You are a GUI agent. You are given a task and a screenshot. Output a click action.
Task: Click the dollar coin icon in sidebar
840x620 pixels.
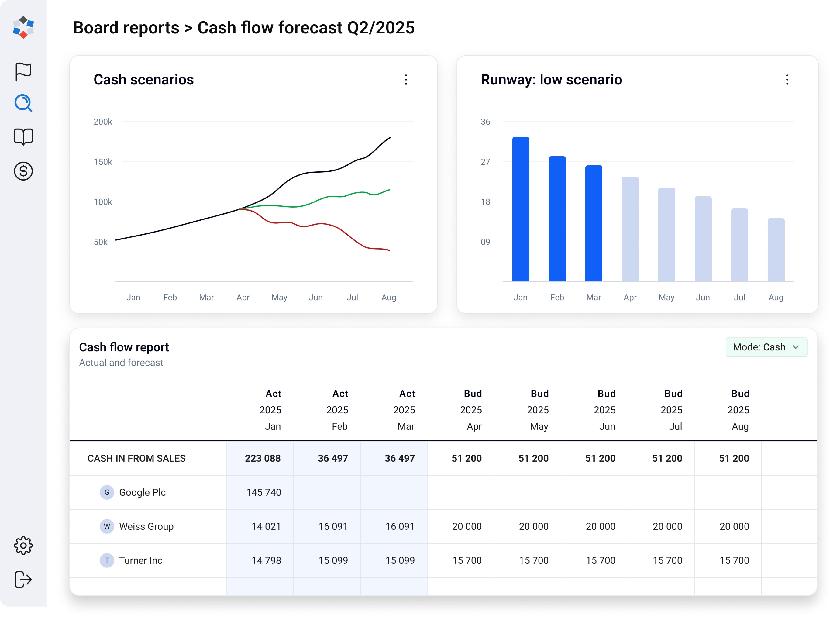[x=23, y=171]
